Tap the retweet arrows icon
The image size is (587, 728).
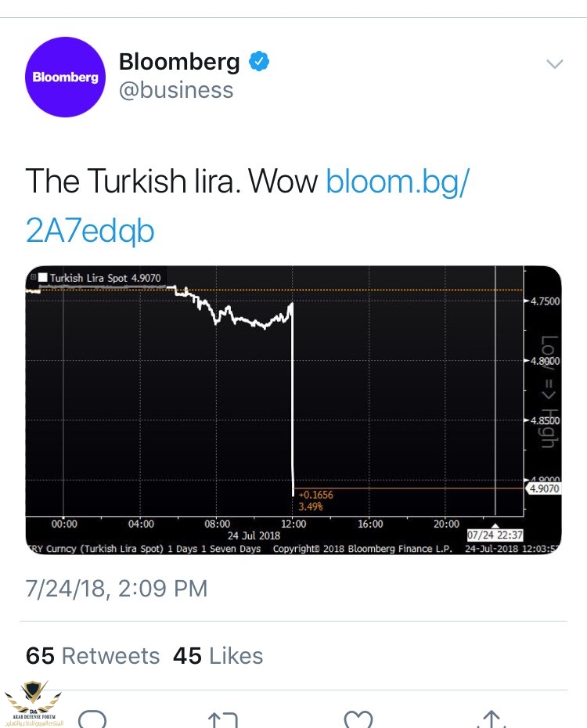pyautogui.click(x=223, y=719)
